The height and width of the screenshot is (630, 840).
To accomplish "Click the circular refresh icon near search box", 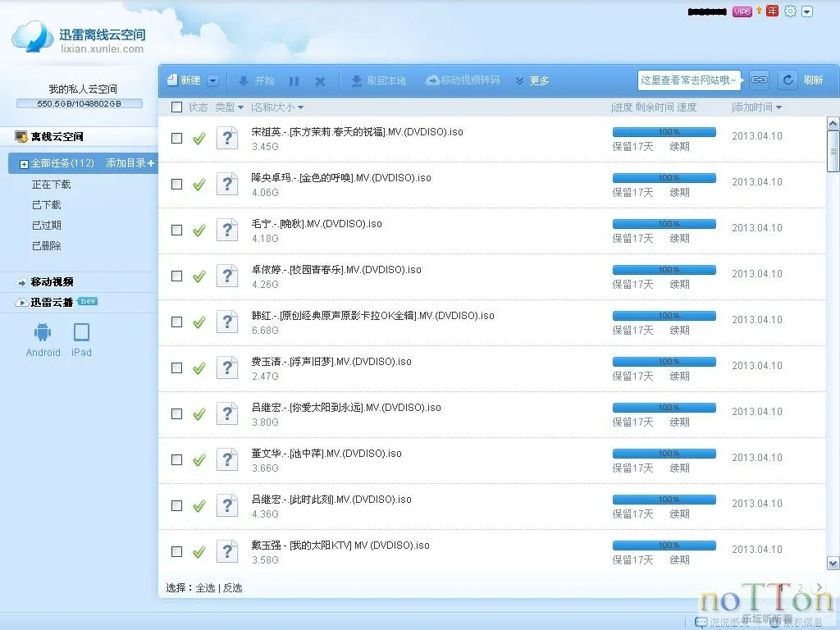I will point(787,80).
